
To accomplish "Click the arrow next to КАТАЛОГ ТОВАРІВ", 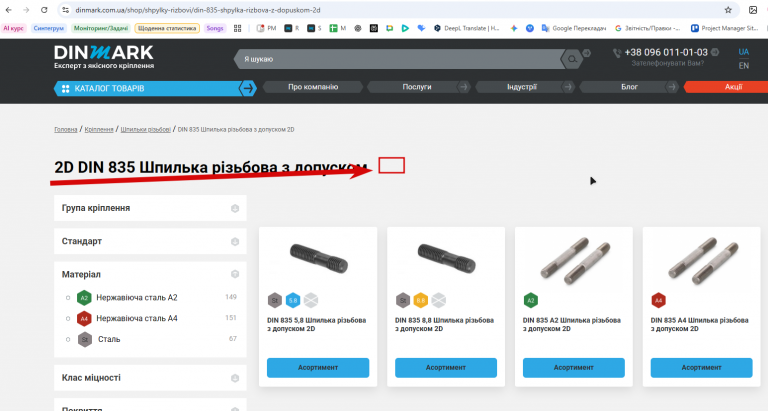I will click(x=248, y=89).
